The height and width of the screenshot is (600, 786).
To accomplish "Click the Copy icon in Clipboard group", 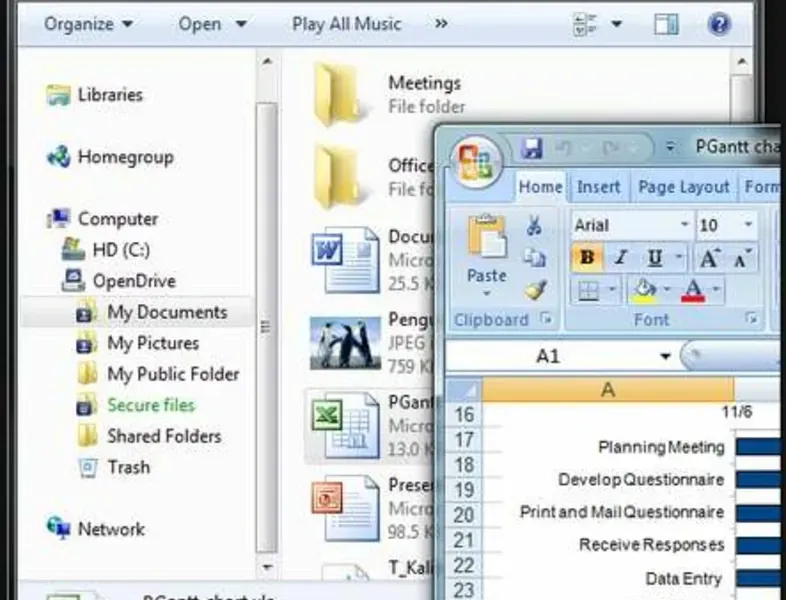I will 534,258.
